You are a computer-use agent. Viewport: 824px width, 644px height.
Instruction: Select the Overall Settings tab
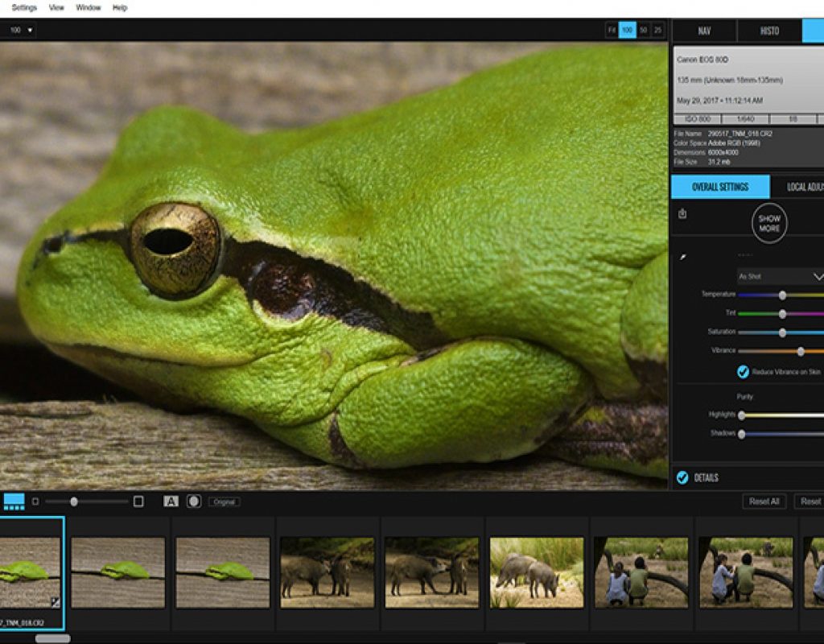720,187
